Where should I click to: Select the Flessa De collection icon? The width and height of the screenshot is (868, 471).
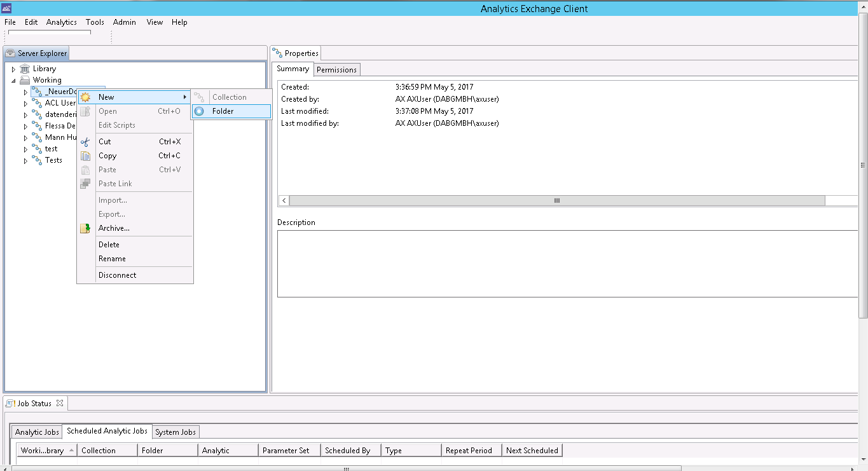[37, 126]
